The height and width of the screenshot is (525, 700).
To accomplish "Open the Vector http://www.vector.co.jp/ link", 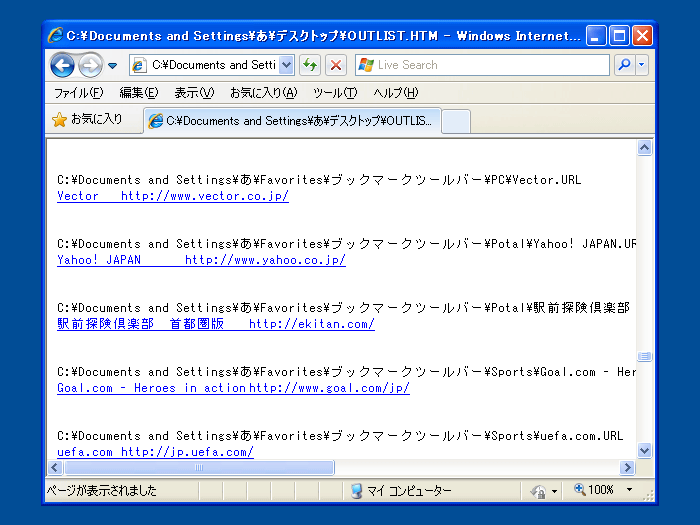I will click(173, 196).
